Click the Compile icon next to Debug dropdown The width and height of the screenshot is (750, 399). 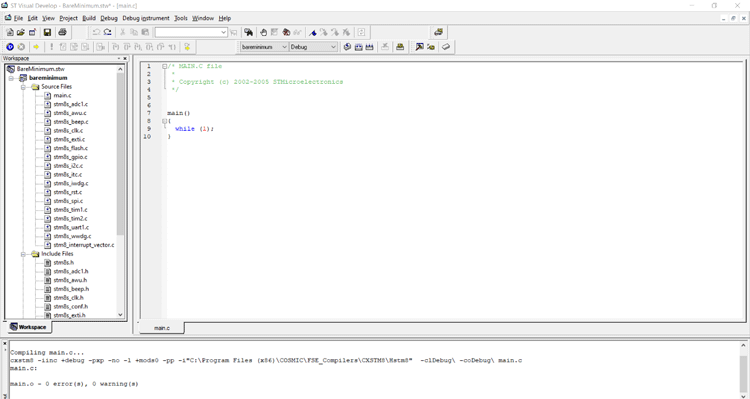pyautogui.click(x=347, y=47)
